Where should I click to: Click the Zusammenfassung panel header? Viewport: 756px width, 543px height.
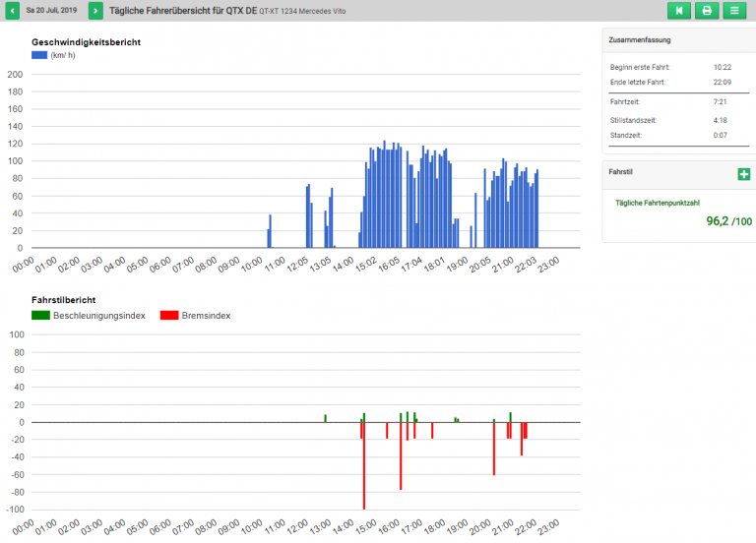pyautogui.click(x=641, y=40)
